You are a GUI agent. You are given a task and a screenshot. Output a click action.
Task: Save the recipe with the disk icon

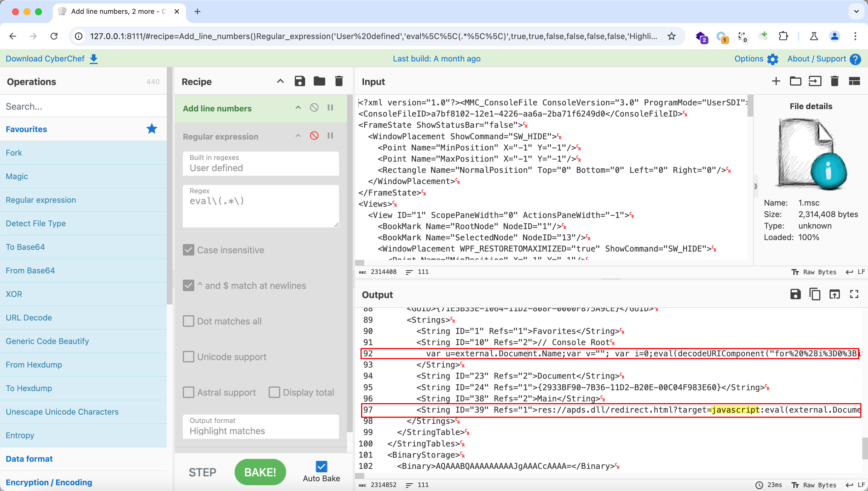pos(300,81)
